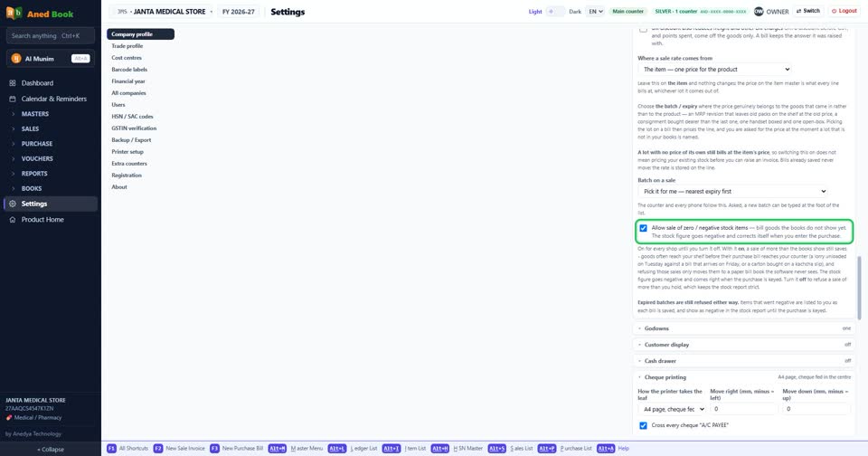
Task: Click the Medical / Pharmacy pill icon
Action: [9, 418]
